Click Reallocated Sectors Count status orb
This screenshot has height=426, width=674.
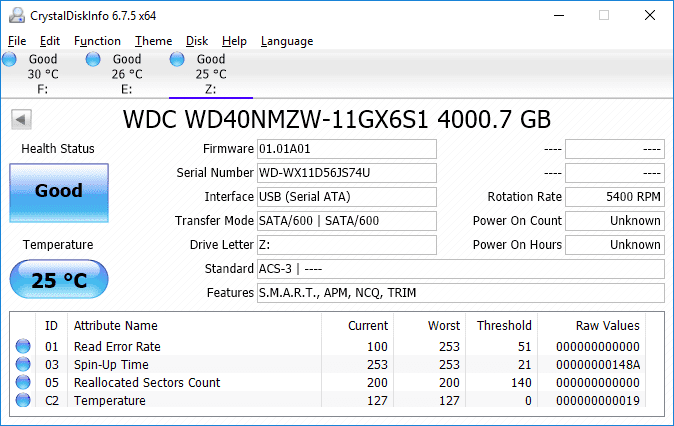23,383
